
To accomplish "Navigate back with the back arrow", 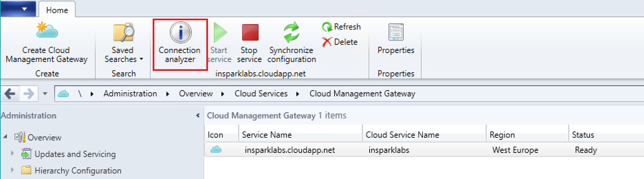I will coord(10,94).
